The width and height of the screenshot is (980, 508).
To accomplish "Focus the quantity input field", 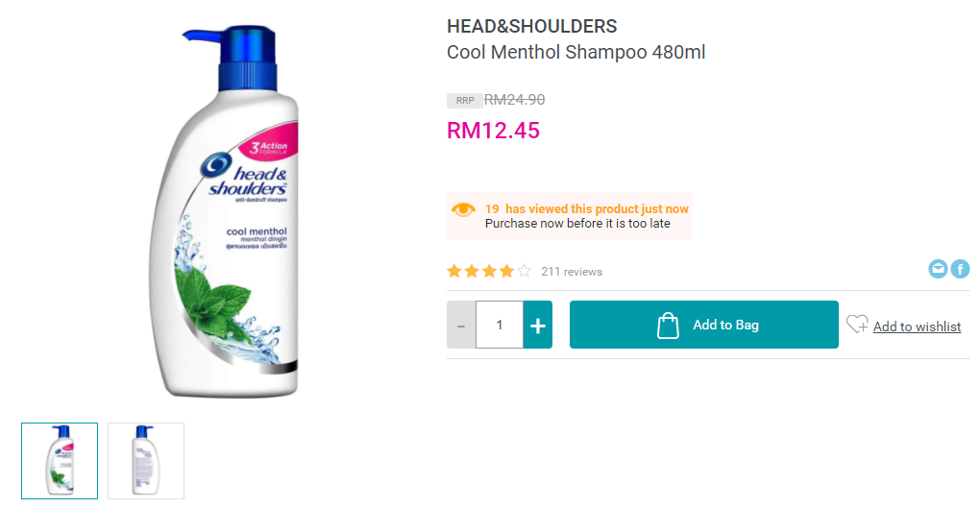I will [x=500, y=325].
